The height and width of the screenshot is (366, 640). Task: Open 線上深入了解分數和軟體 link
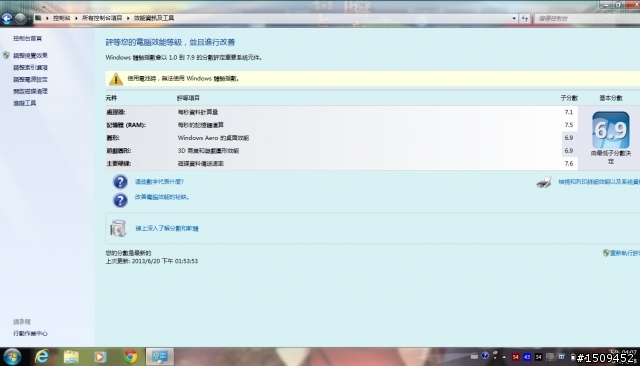click(x=167, y=228)
